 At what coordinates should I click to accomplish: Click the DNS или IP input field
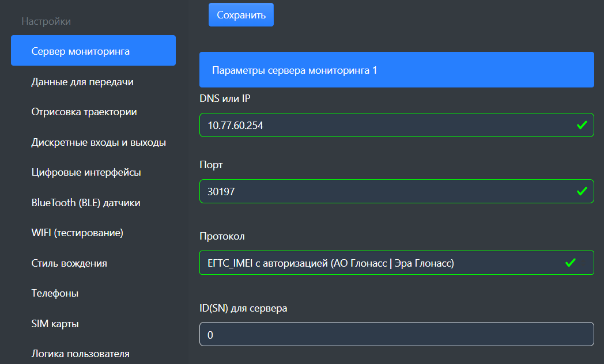[380, 125]
